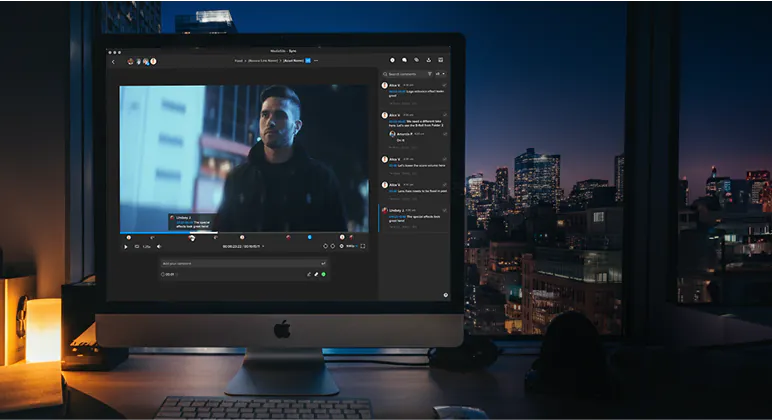Viewport: 772px width, 420px height.
Task: Select the drawing annotation pencil tool
Action: [x=316, y=274]
